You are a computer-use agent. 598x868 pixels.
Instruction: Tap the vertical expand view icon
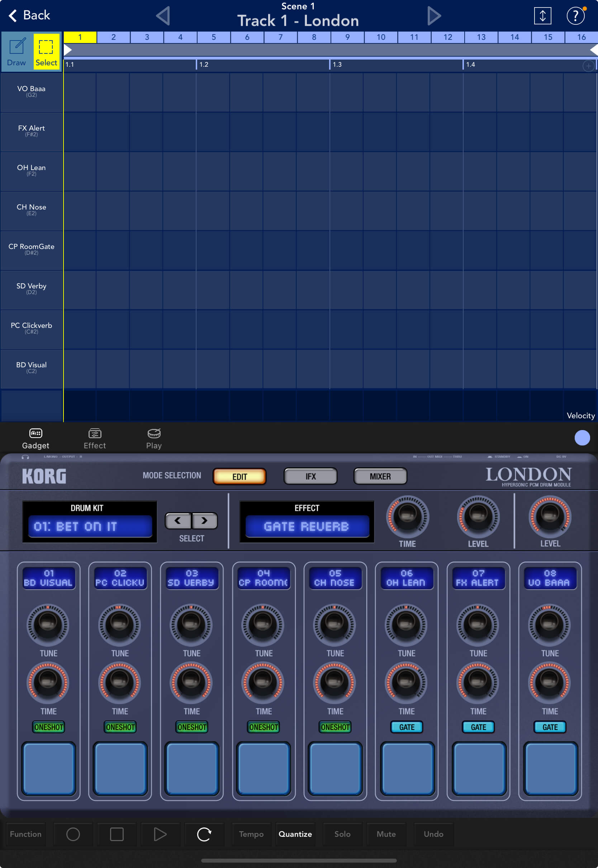[542, 16]
